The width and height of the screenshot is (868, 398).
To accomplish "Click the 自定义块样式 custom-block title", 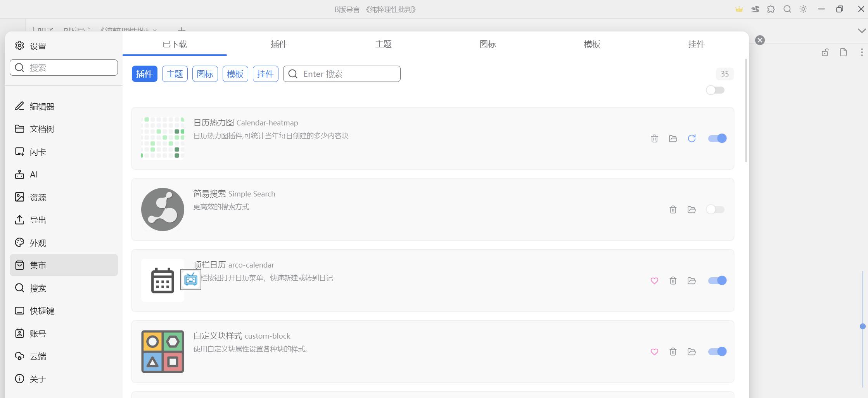I will tap(242, 336).
